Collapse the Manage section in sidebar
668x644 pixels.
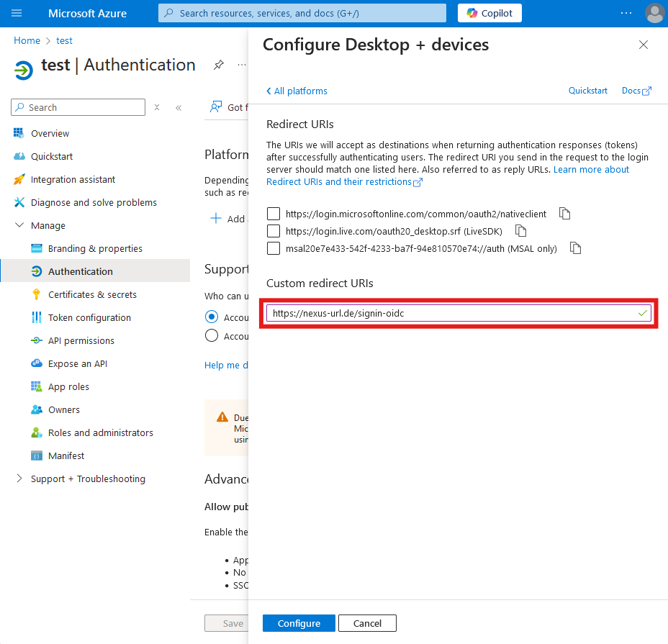pyautogui.click(x=19, y=226)
